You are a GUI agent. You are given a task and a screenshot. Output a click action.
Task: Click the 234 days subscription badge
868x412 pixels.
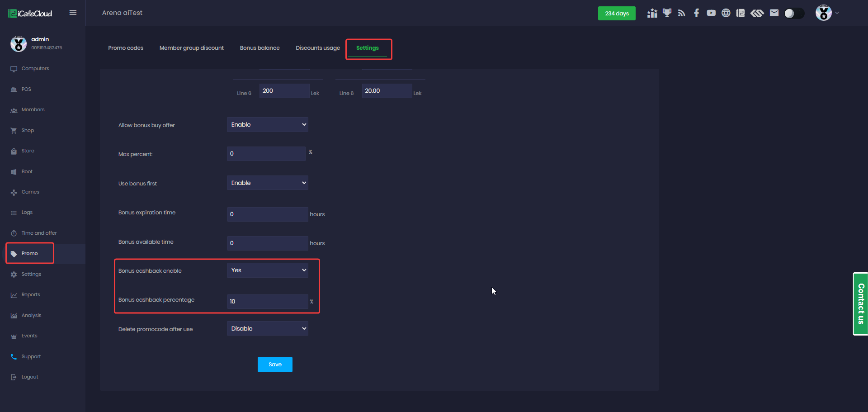(617, 13)
